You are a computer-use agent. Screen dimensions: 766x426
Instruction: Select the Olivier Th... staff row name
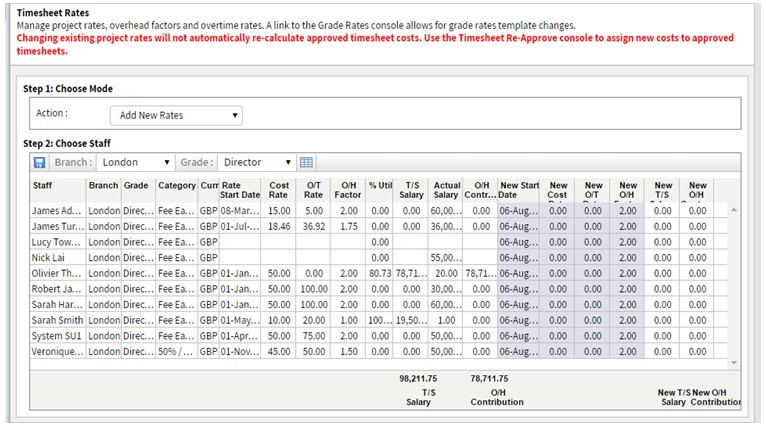56,273
